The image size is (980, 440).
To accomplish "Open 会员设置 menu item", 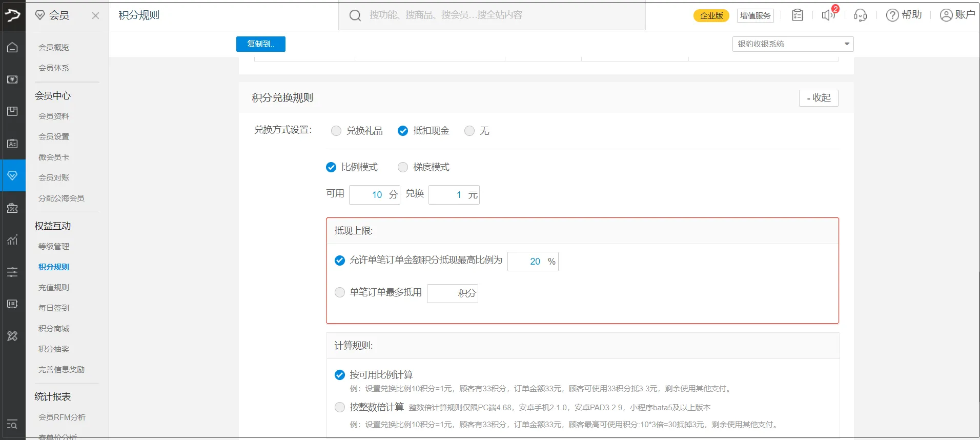I will click(54, 136).
